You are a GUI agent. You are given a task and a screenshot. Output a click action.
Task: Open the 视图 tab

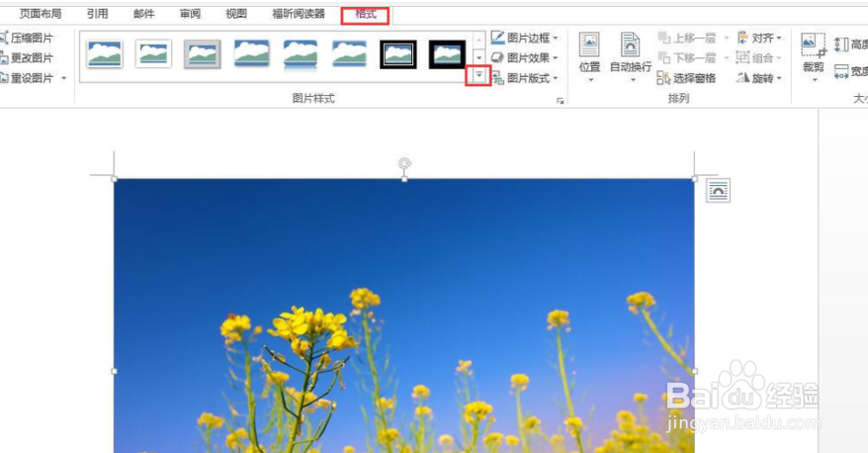236,14
